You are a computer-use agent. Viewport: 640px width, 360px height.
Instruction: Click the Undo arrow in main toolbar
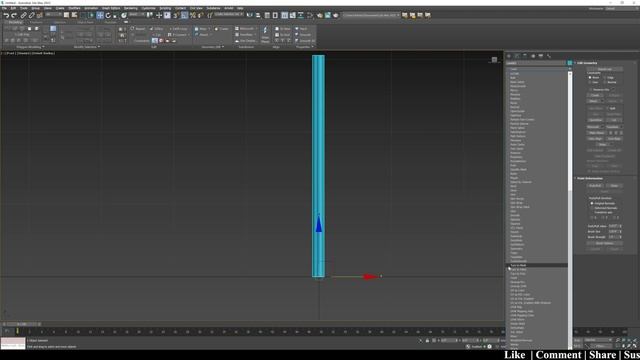click(6, 16)
